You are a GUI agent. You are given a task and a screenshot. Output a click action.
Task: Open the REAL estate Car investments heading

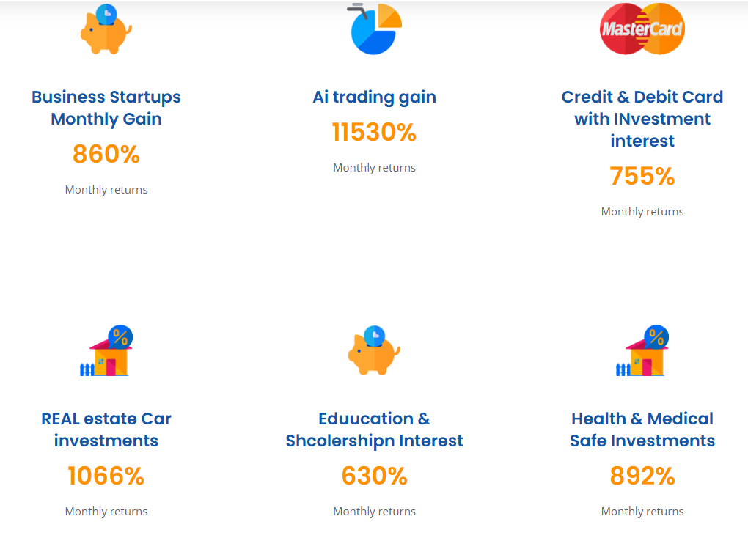106,430
